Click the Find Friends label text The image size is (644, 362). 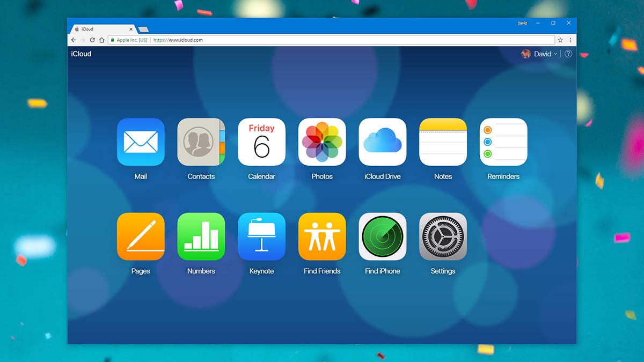[x=322, y=271]
